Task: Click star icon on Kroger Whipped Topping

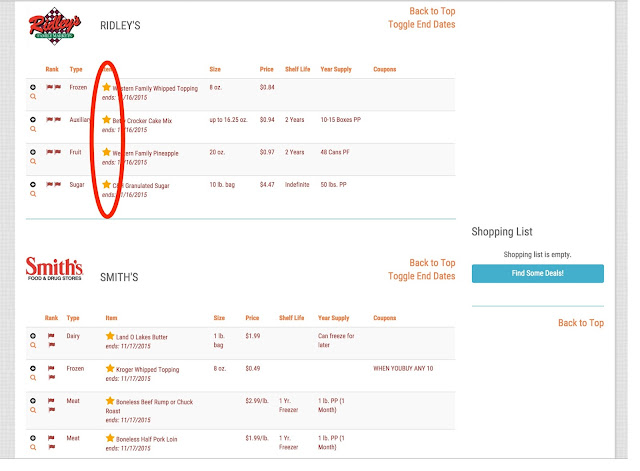Action: [110, 368]
